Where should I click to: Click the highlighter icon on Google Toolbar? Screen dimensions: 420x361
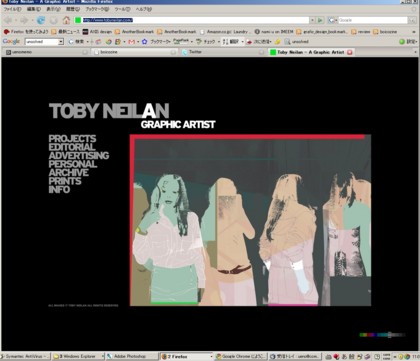coord(277,42)
